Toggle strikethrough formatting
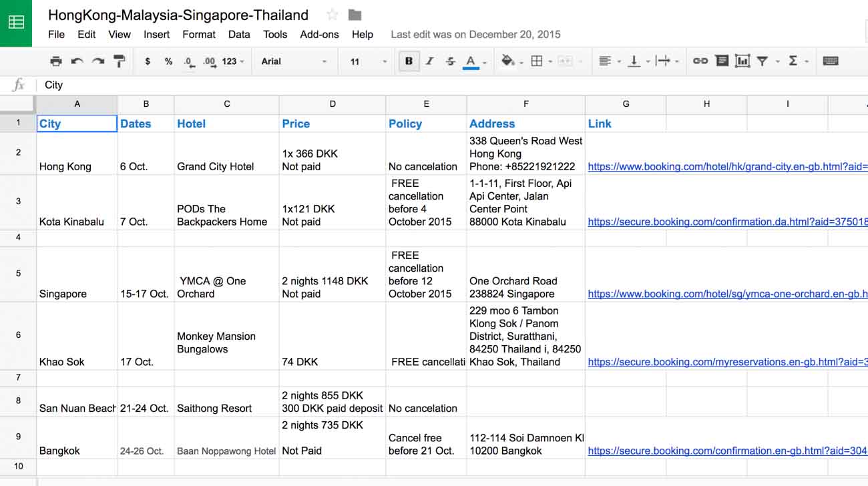Image resolution: width=868 pixels, height=486 pixels. (450, 61)
